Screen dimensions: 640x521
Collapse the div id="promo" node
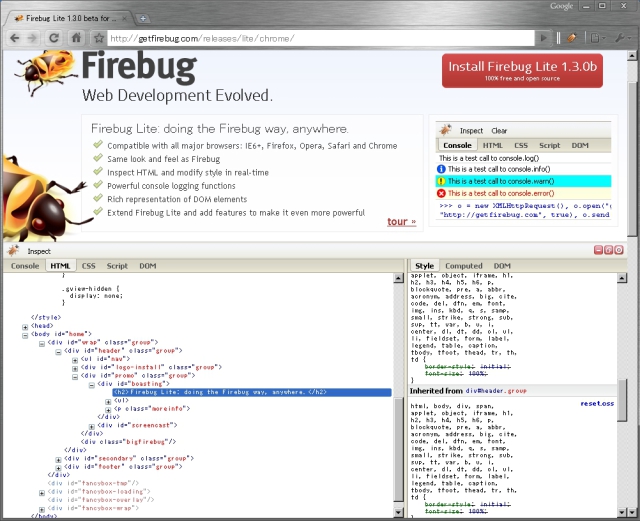[75, 377]
